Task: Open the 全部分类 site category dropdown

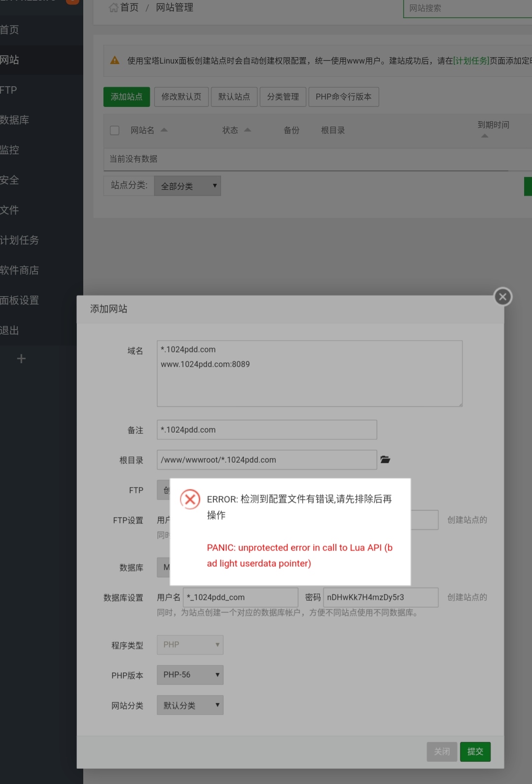Action: coord(187,186)
